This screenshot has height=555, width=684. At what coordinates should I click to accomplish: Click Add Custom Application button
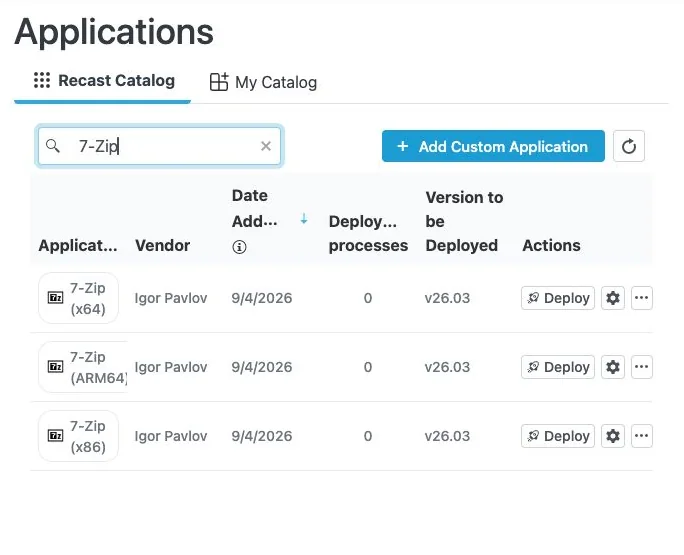click(x=493, y=146)
